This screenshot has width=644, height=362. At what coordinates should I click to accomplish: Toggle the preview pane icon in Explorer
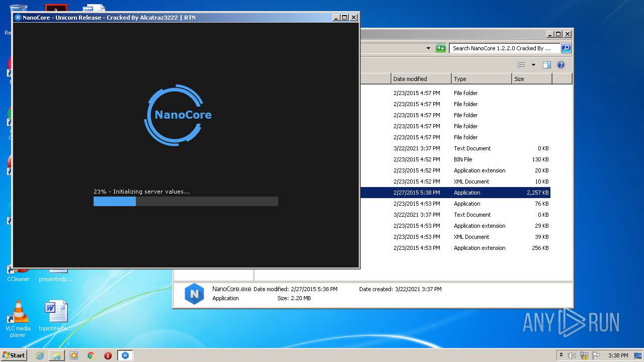tap(547, 65)
